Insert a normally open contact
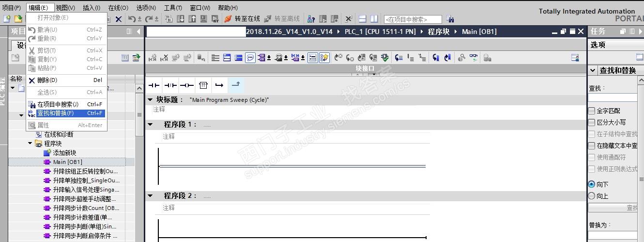 [x=154, y=85]
